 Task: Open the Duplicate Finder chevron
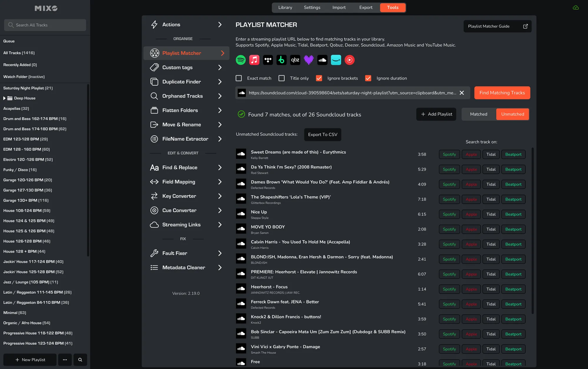point(220,82)
